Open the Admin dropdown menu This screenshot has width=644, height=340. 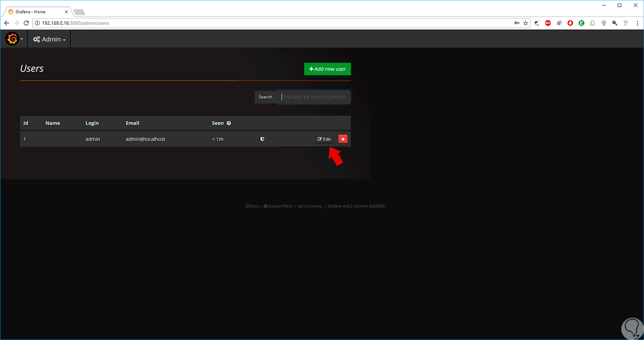49,39
